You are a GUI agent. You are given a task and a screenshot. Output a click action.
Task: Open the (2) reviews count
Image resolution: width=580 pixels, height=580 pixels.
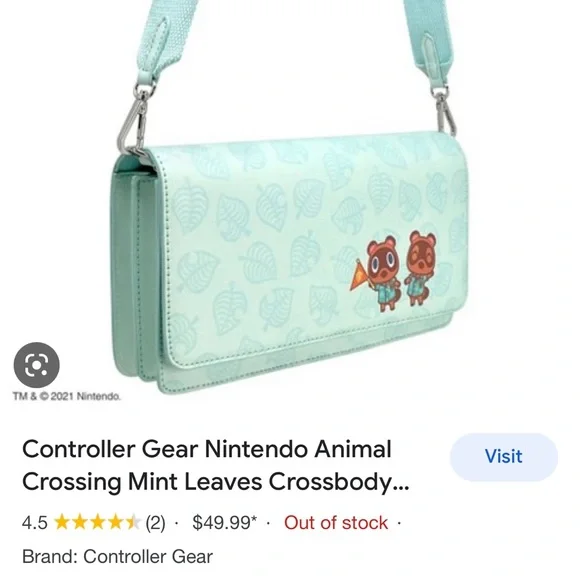click(x=155, y=523)
